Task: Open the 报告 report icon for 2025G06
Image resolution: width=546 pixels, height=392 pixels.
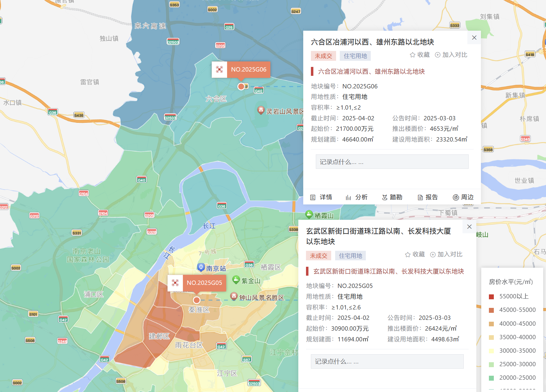Action: point(428,197)
